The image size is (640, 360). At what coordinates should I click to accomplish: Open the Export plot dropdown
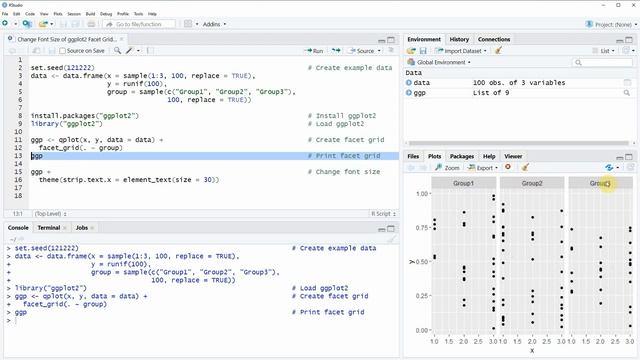(483, 168)
